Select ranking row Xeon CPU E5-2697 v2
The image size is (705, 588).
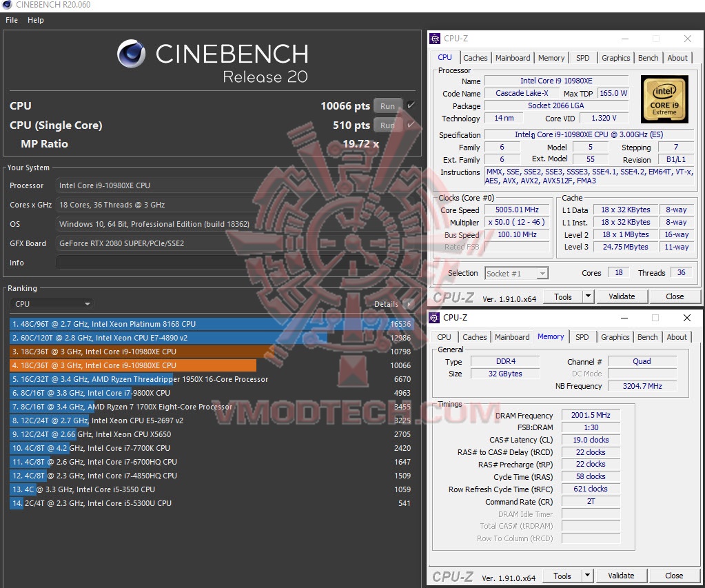(212, 420)
